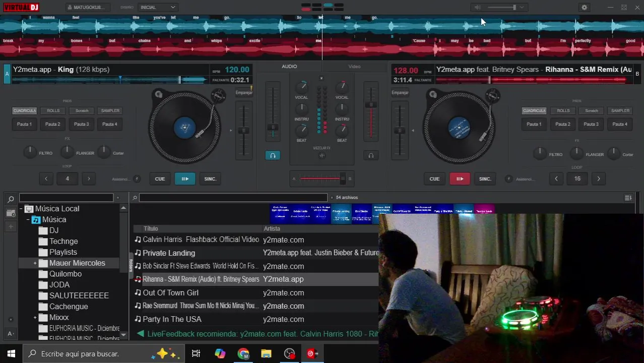Viewport: 644px width, 363px height.
Task: Open OBS Studio from the taskbar
Action: coord(289,353)
